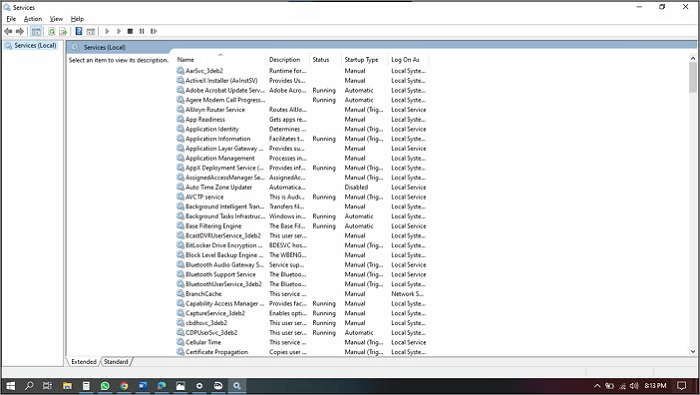Click the gear icon beside Cellular Time

[180, 342]
